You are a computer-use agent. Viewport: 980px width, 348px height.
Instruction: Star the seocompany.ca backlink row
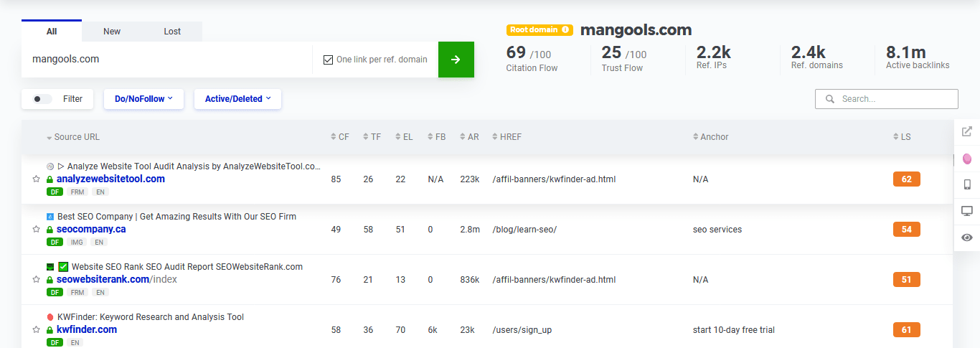tap(36, 230)
